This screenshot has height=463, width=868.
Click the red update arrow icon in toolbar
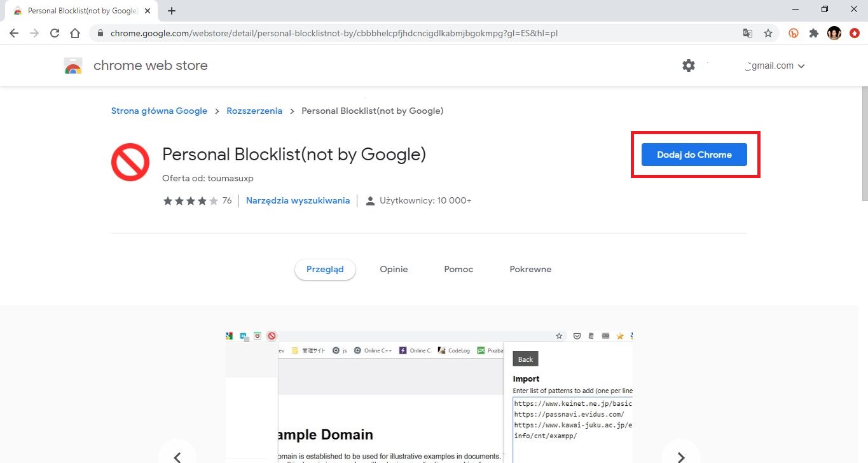coord(855,33)
